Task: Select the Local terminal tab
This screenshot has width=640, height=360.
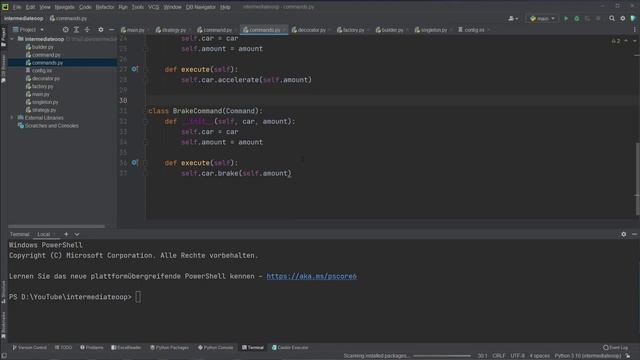Action: pos(44,234)
